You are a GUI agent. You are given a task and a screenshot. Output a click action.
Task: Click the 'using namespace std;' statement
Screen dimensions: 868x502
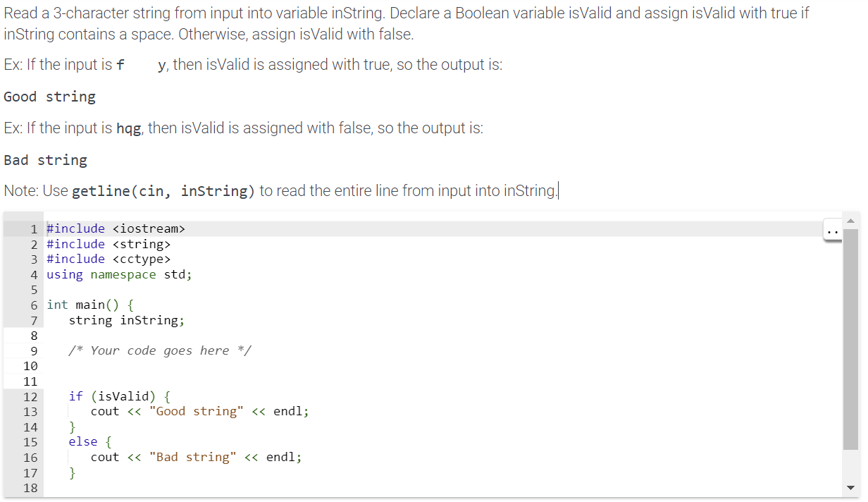(118, 274)
